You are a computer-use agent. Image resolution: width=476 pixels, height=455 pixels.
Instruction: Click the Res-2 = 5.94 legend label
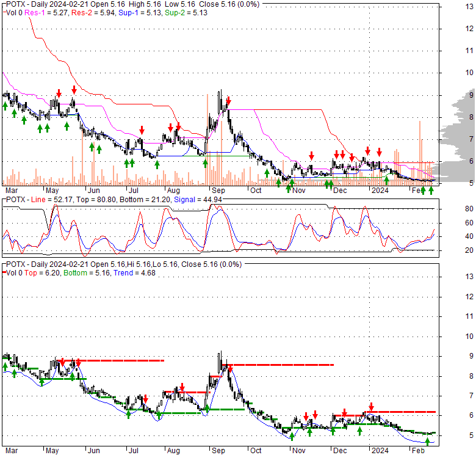pyautogui.click(x=93, y=13)
